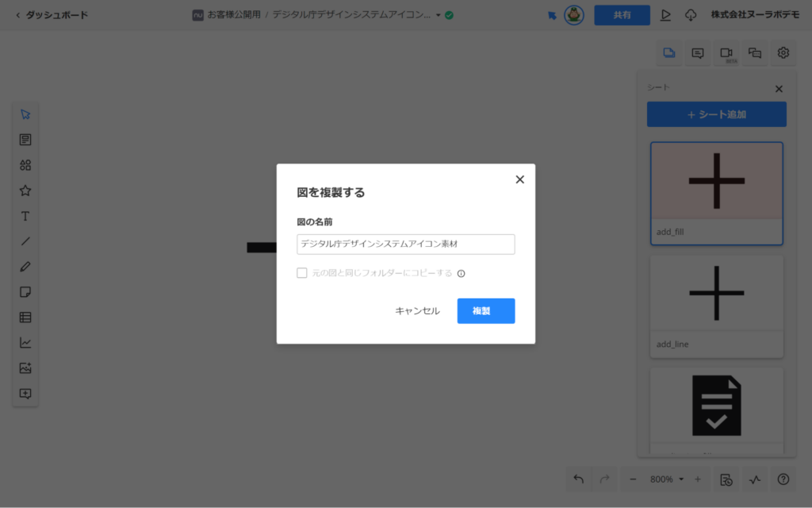812x508 pixels.
Task: Choose the line drawing tool
Action: pos(25,241)
